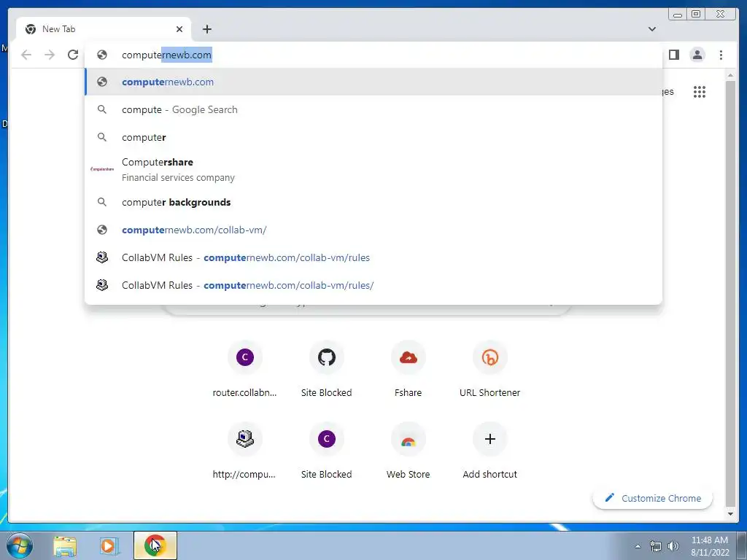Viewport: 747px width, 560px height.
Task: Select the New Tab tab
Action: coord(104,29)
